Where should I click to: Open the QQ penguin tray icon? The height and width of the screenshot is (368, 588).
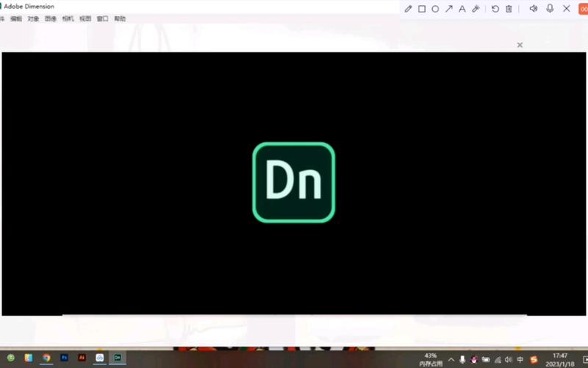(x=474, y=360)
